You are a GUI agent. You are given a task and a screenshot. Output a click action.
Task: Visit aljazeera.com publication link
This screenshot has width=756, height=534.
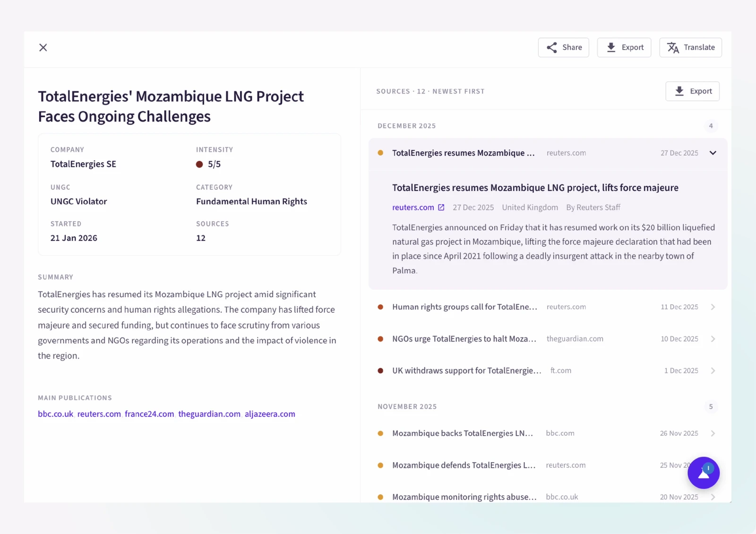tap(270, 414)
